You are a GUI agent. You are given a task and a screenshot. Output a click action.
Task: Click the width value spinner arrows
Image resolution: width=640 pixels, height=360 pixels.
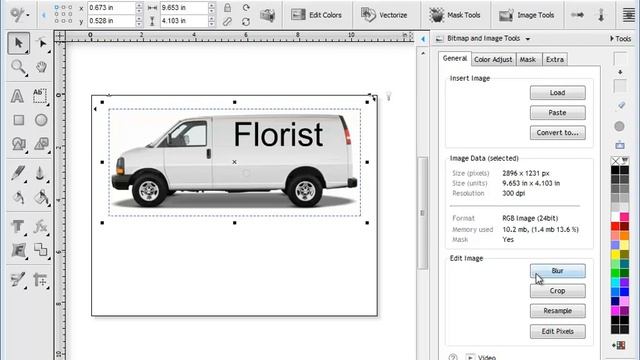[x=211, y=8]
